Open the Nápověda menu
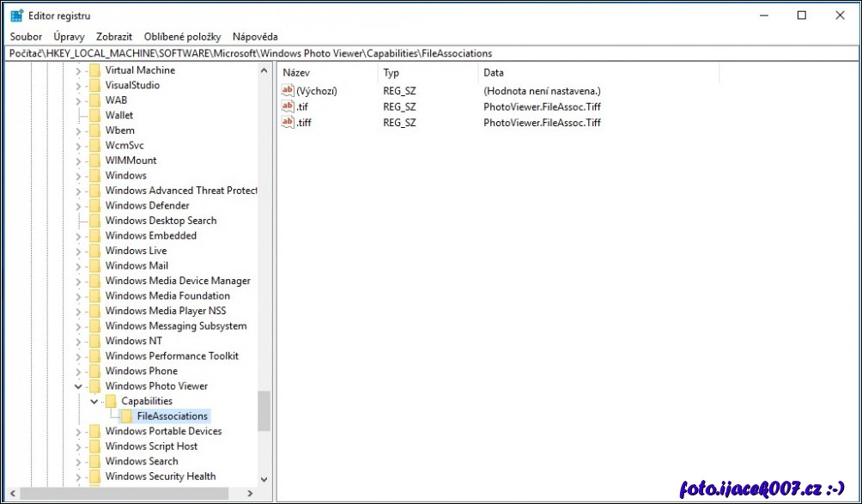862x504 pixels. click(x=255, y=37)
